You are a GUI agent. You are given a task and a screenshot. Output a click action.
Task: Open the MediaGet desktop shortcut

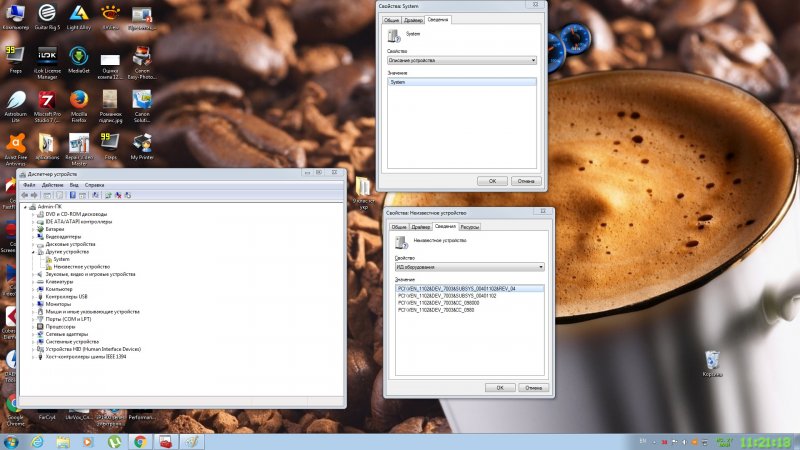(x=79, y=57)
